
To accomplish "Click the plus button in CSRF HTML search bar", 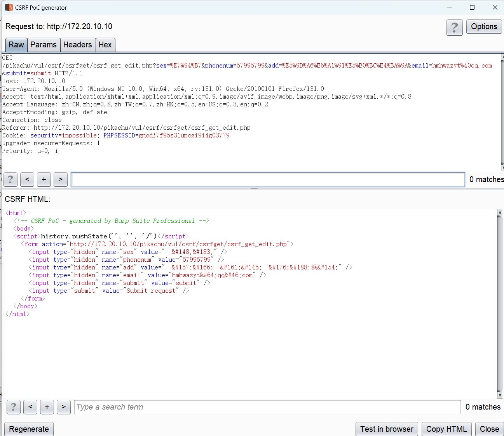I will [x=47, y=407].
